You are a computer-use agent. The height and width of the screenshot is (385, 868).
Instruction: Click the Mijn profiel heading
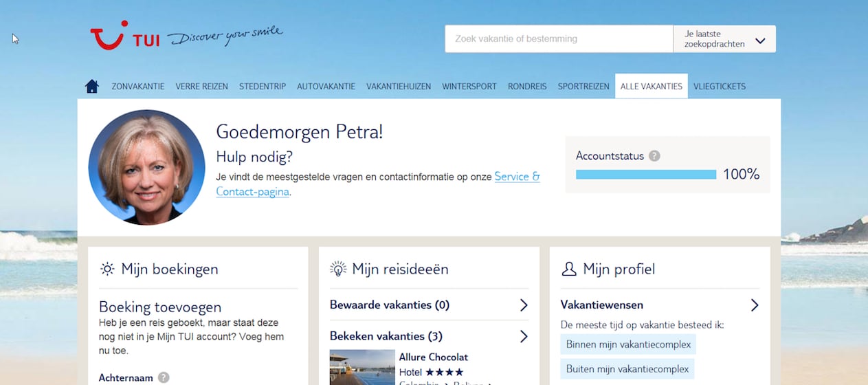tap(619, 269)
